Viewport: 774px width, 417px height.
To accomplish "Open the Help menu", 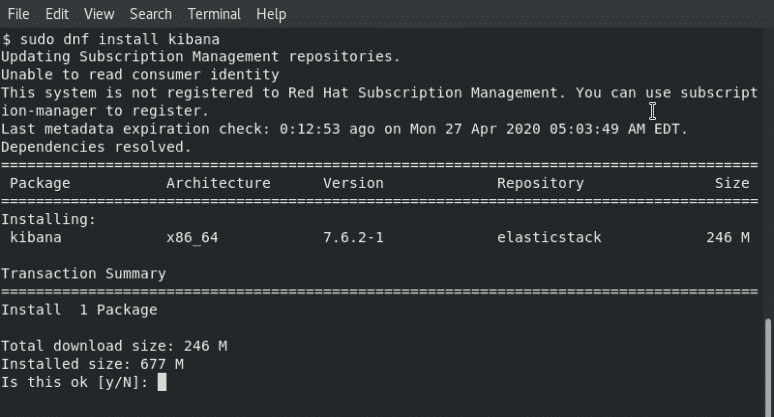I will pyautogui.click(x=271, y=14).
